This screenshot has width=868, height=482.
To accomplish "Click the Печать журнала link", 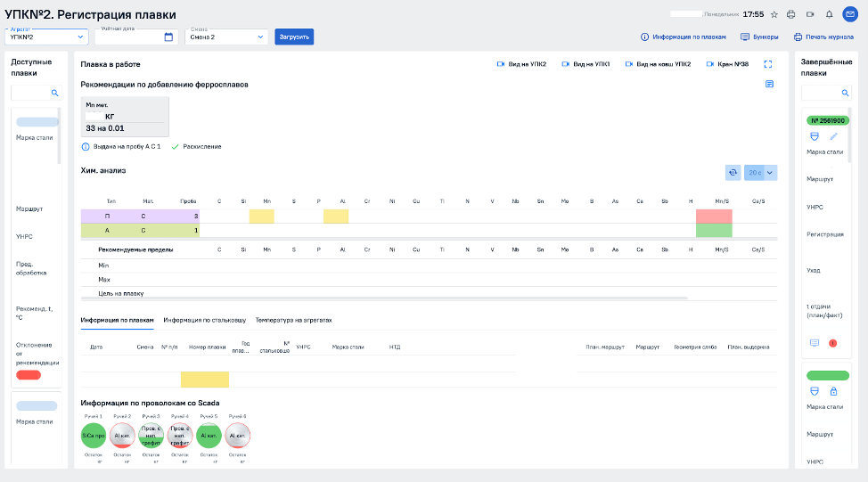I will (x=823, y=37).
